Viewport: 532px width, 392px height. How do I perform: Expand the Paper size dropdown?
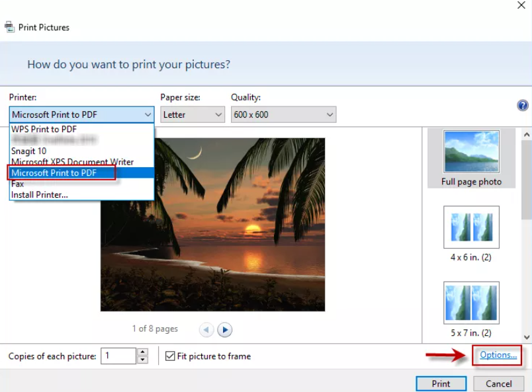point(193,114)
